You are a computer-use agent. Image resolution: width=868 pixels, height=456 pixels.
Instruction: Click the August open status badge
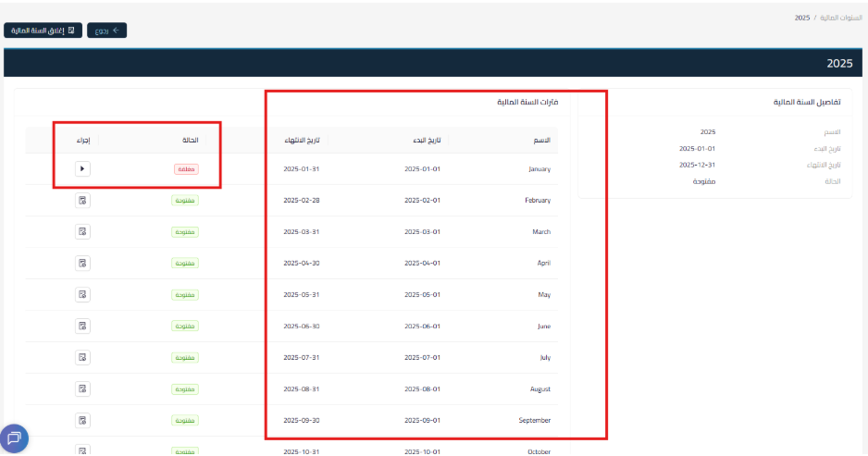tap(185, 389)
